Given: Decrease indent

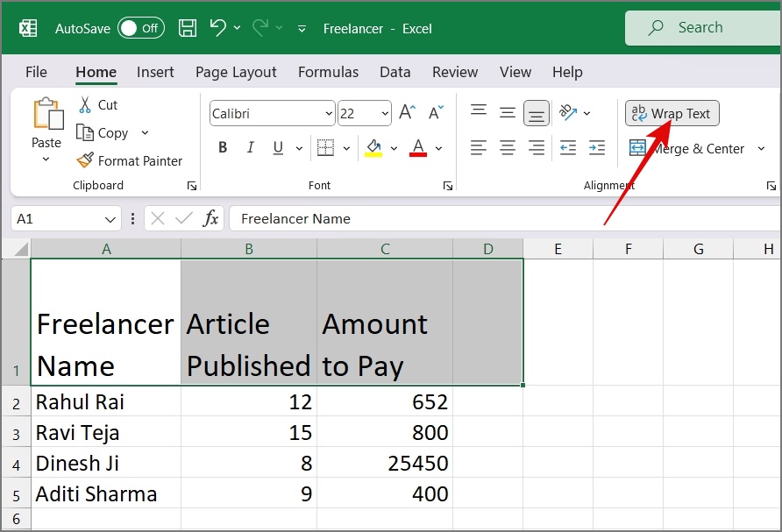Looking at the screenshot, I should coord(568,147).
